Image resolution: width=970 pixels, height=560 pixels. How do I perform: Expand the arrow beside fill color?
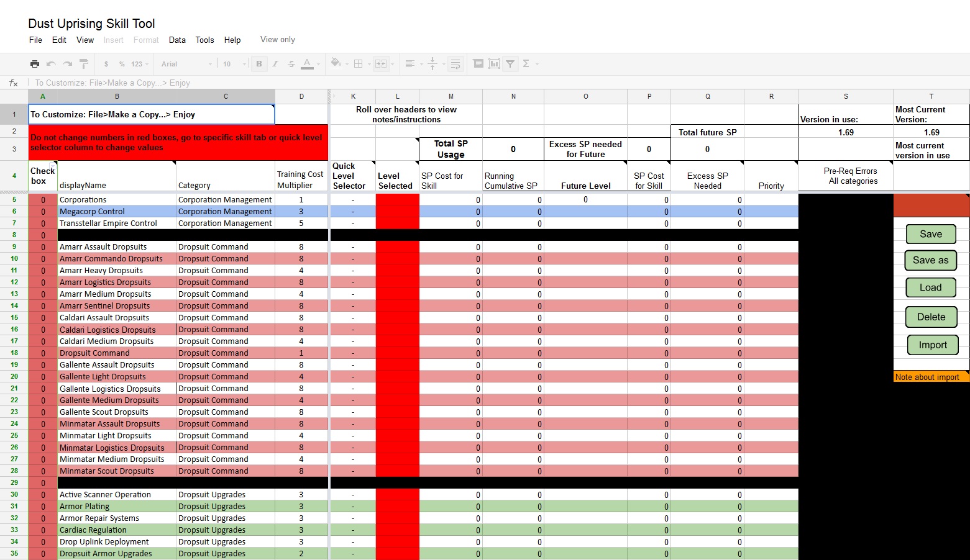click(x=347, y=64)
